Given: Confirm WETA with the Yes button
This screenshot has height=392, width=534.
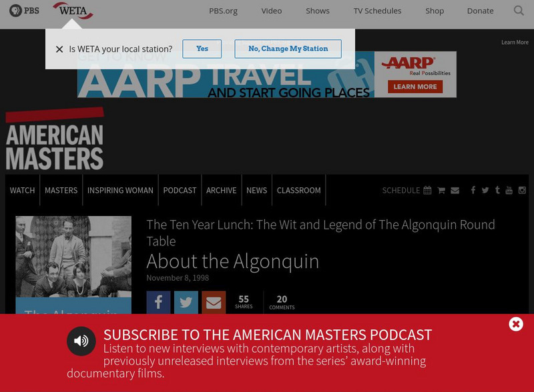Looking at the screenshot, I should pos(202,49).
